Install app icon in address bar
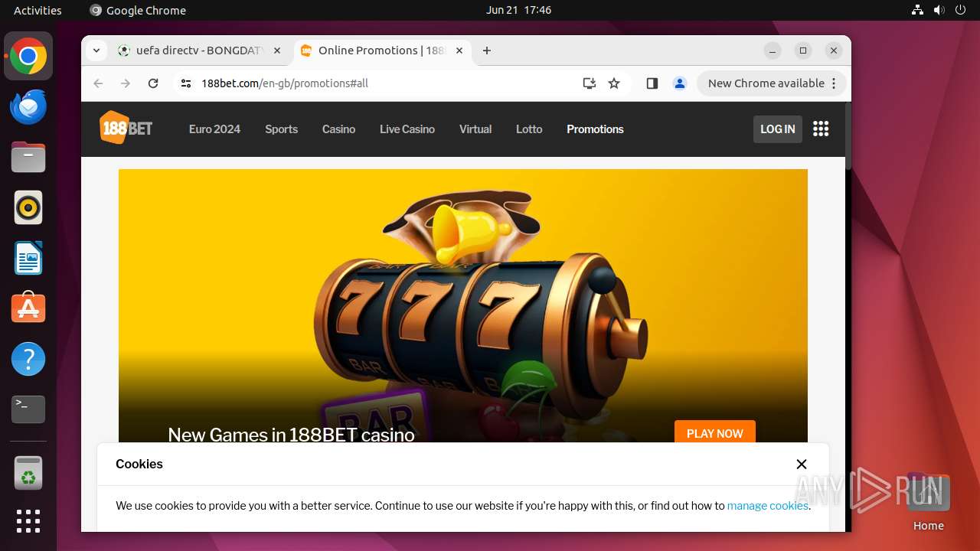Image resolution: width=980 pixels, height=551 pixels. [x=589, y=83]
